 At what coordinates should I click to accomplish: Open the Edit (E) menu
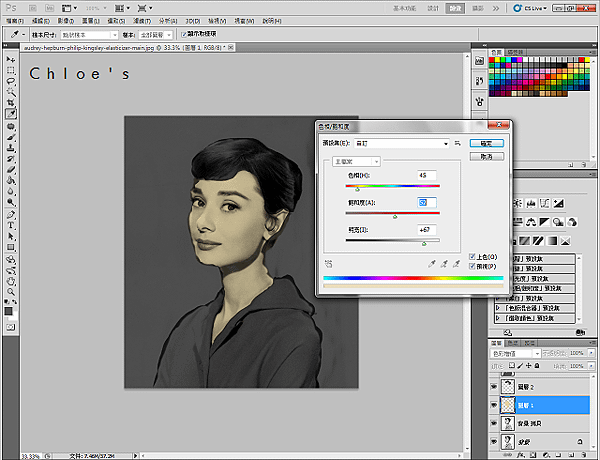click(x=41, y=21)
